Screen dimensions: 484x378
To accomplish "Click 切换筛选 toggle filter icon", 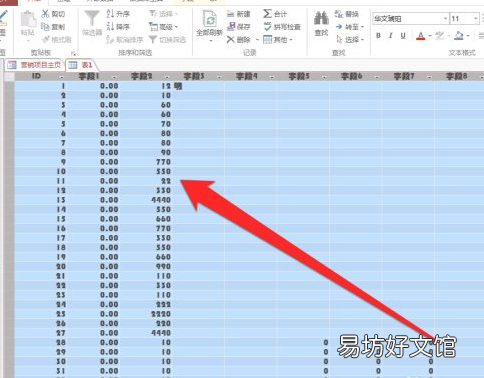I will [x=153, y=40].
